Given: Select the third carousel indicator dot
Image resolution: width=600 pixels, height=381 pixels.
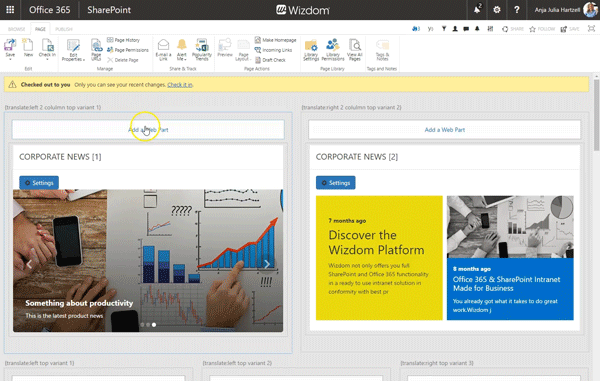Looking at the screenshot, I should [154, 324].
